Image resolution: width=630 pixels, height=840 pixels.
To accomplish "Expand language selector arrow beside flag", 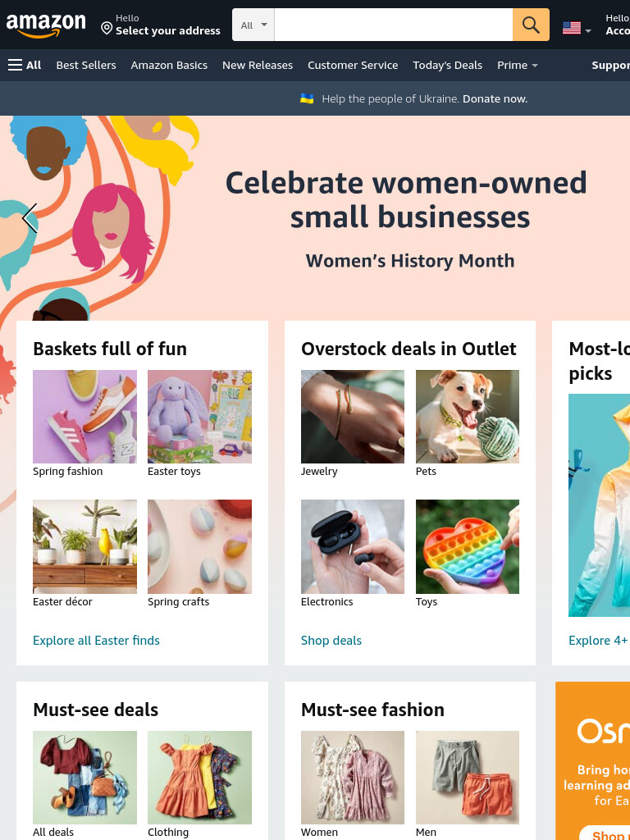I will point(588,31).
